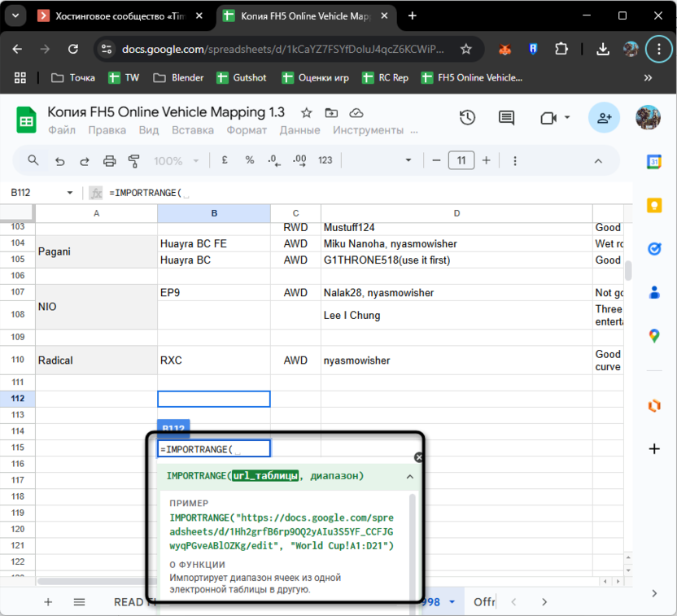
Task: Open the 100% zoom dropdown
Action: 175,160
